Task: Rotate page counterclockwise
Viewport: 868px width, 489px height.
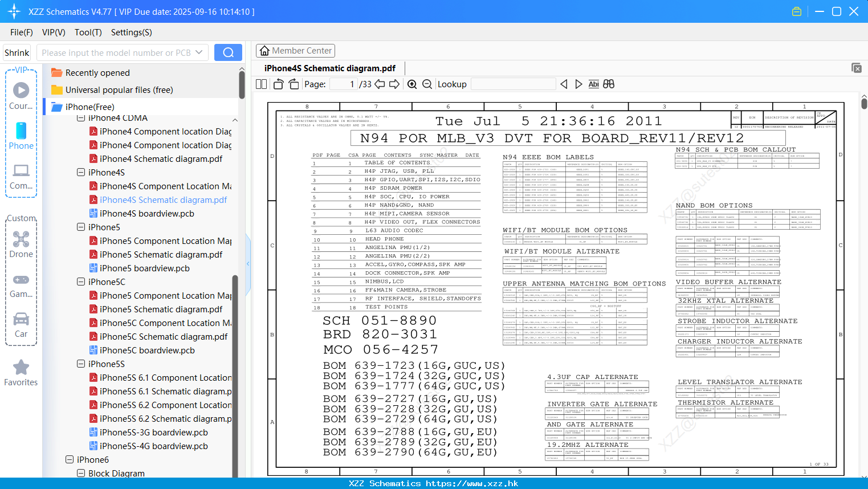Action: pos(279,84)
